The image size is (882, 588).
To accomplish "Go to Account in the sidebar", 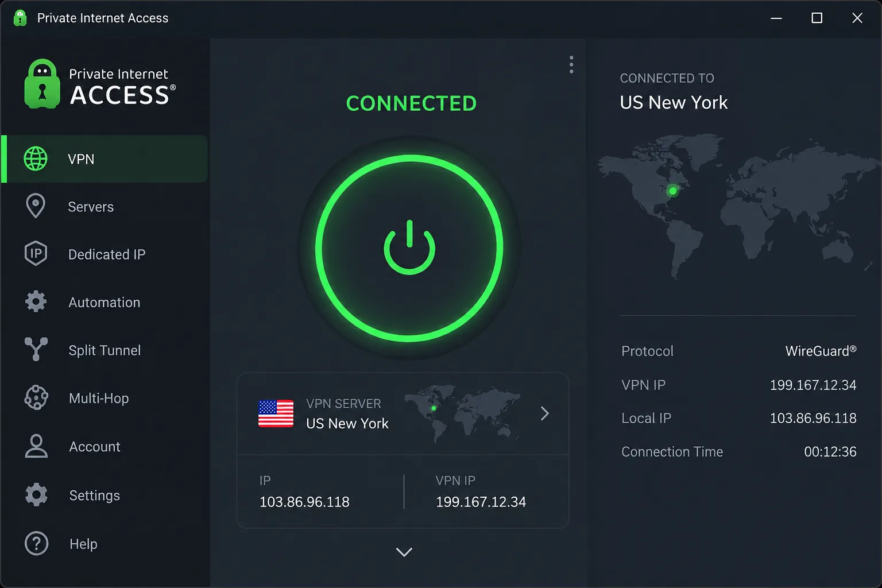I will (x=105, y=447).
